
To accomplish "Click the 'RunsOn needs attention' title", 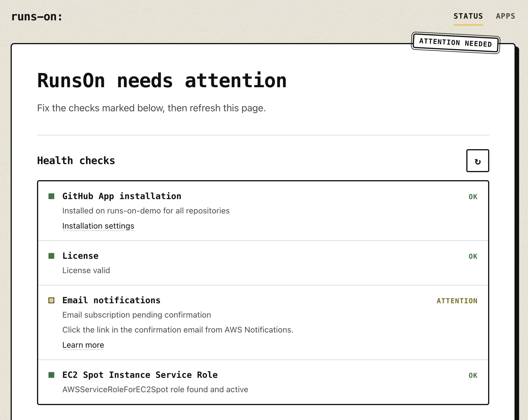I will 162,81.
